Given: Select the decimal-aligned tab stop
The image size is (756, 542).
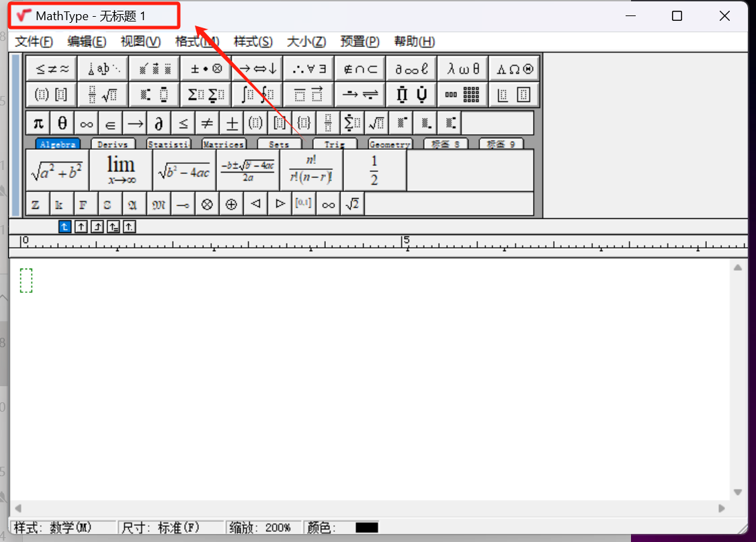Looking at the screenshot, I should [x=129, y=226].
